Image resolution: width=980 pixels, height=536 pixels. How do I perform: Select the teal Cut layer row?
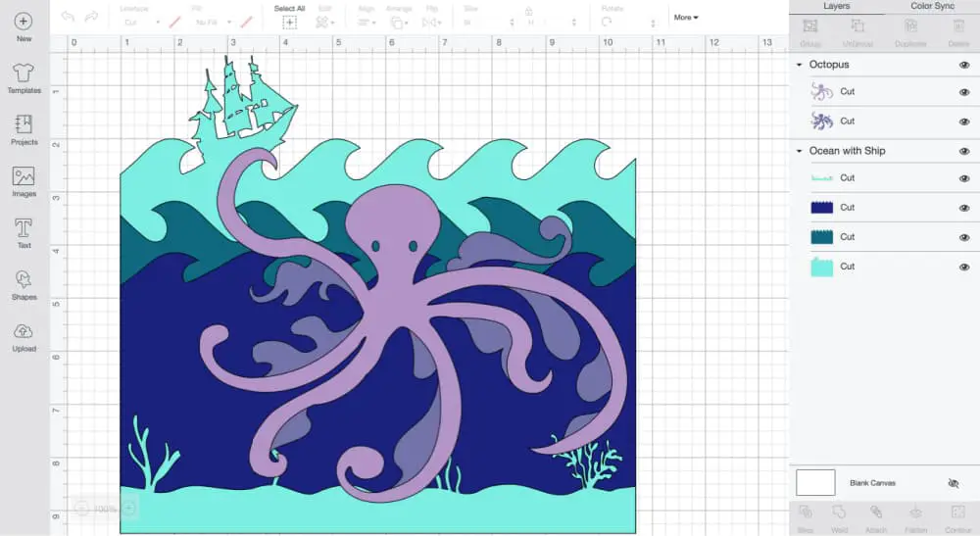click(884, 237)
